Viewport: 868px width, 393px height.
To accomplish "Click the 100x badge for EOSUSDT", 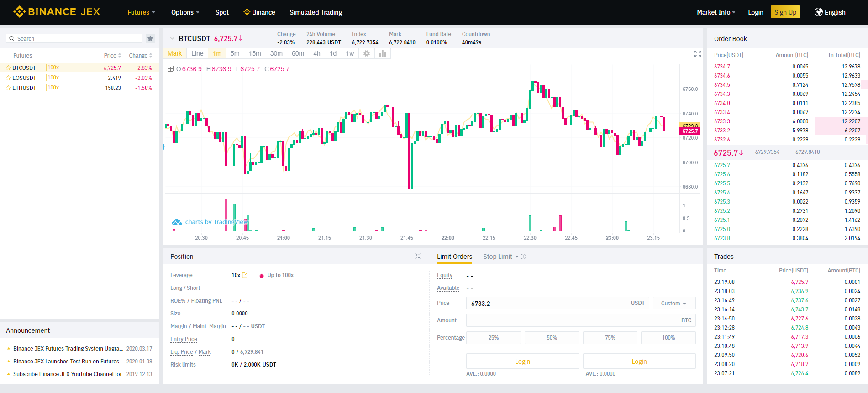I will point(53,78).
